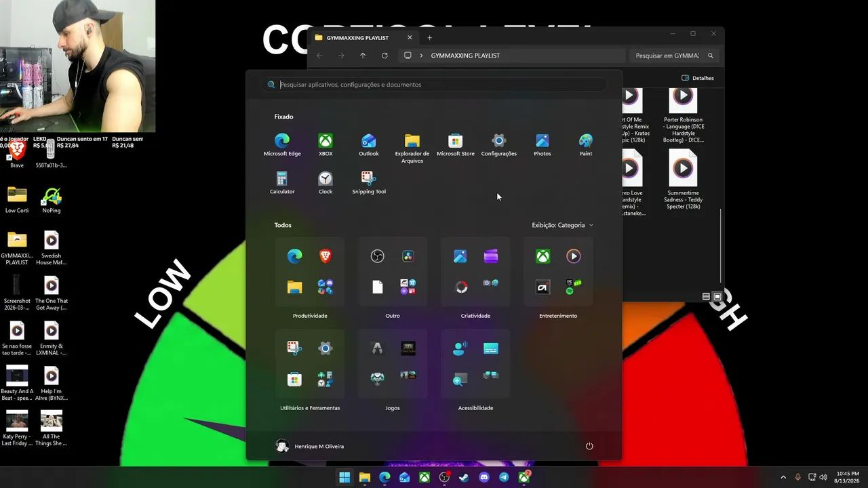This screenshot has width=868, height=488.
Task: Select Summertime Sadness file in Explorer
Action: click(683, 179)
